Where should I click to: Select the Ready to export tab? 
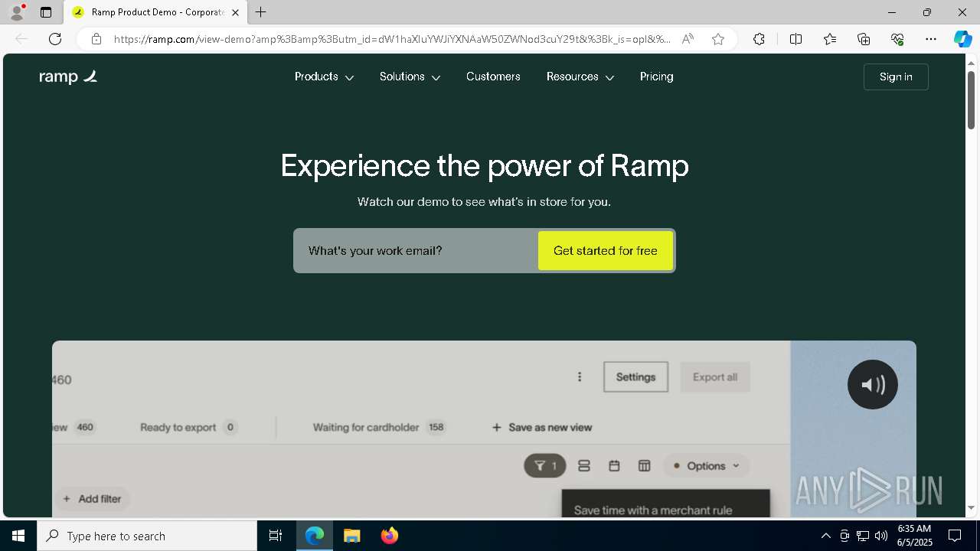(188, 427)
